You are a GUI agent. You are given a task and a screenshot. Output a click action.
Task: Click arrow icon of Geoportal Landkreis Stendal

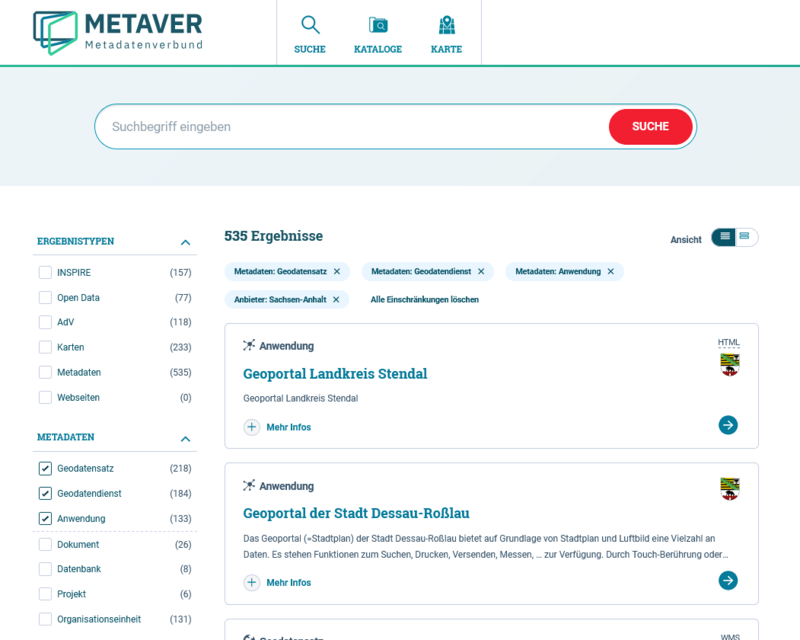point(728,425)
